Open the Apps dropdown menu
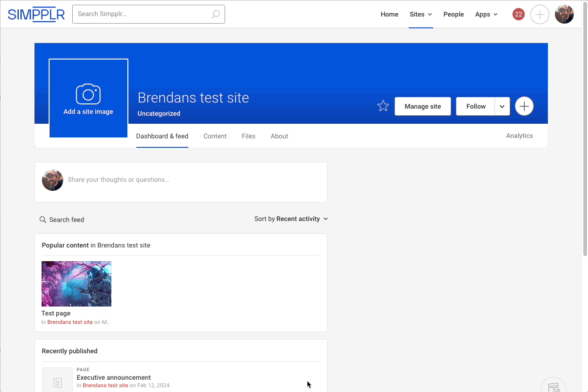This screenshot has width=588, height=392. point(486,14)
